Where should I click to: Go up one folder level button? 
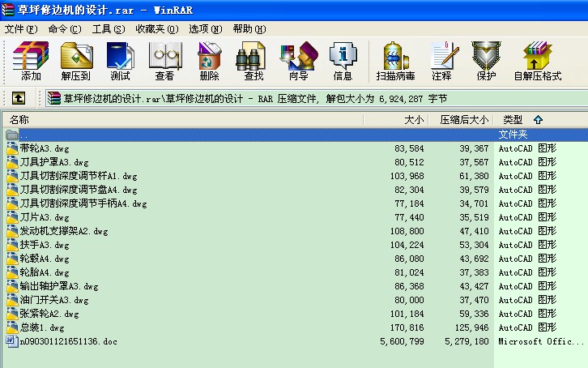tap(19, 98)
